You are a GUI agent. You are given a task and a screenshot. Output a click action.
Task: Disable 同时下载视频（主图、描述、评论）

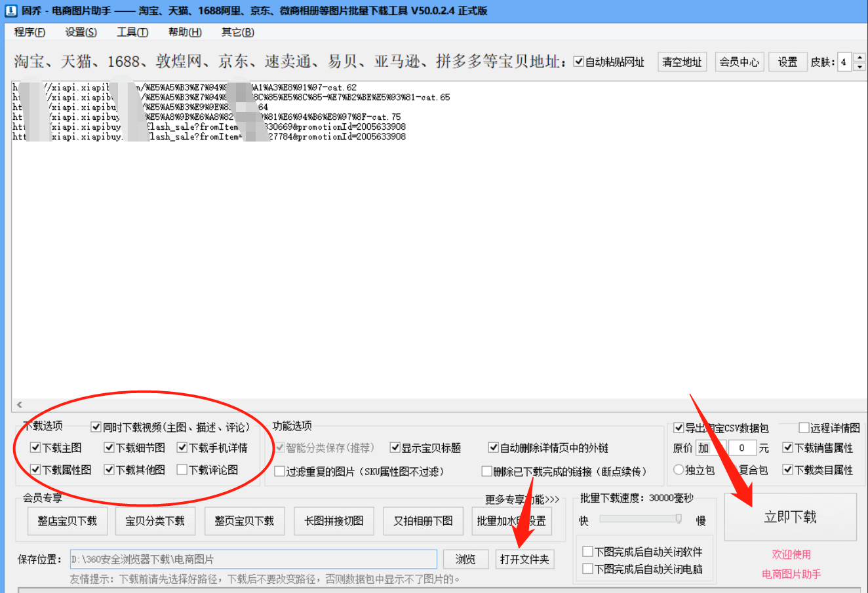[x=96, y=427]
